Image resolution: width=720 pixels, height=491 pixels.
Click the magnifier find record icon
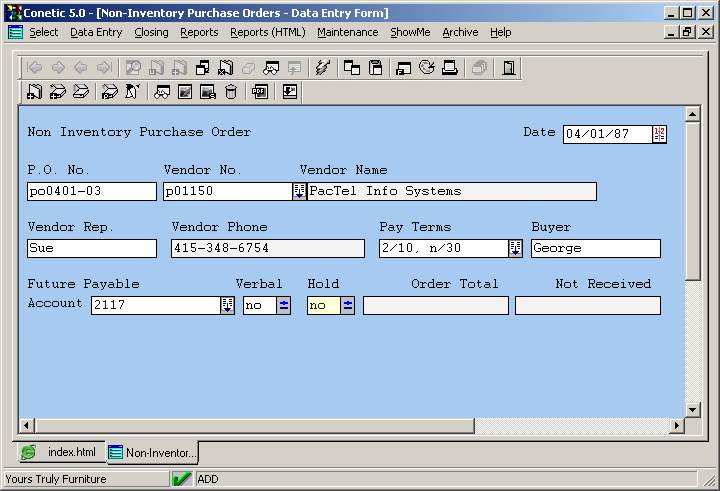coord(133,68)
